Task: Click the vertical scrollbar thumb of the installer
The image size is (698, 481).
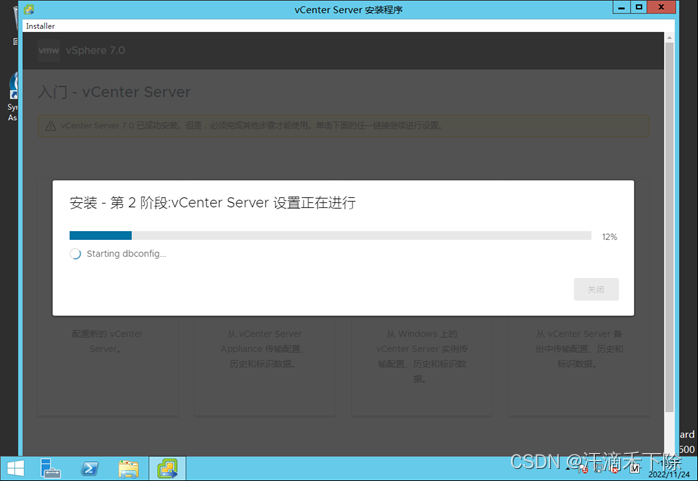Action: (669, 227)
